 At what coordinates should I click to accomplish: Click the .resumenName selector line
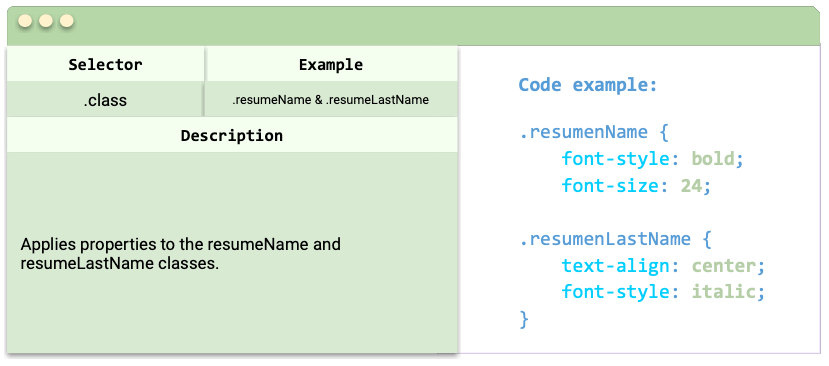pos(594,132)
